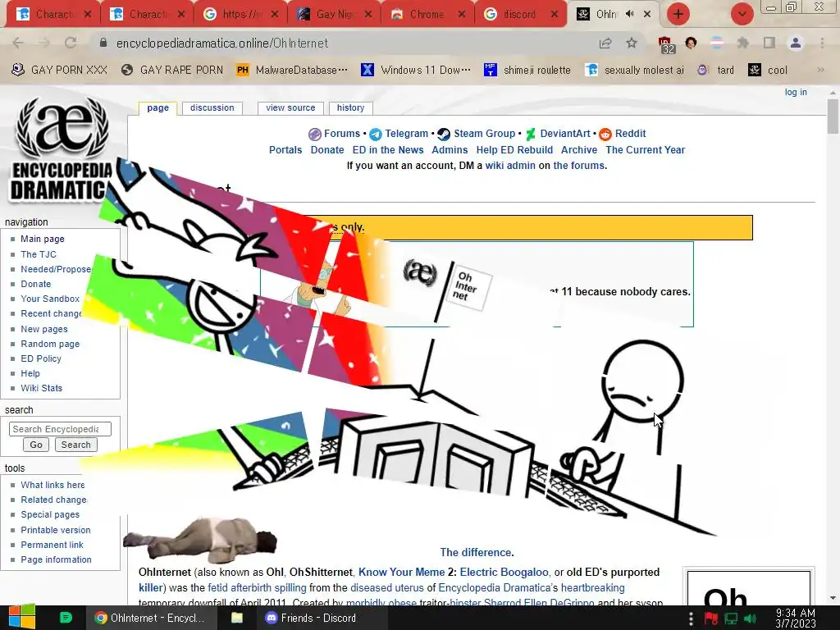Open the ED in the News link
This screenshot has width=840, height=630.
[x=388, y=150]
